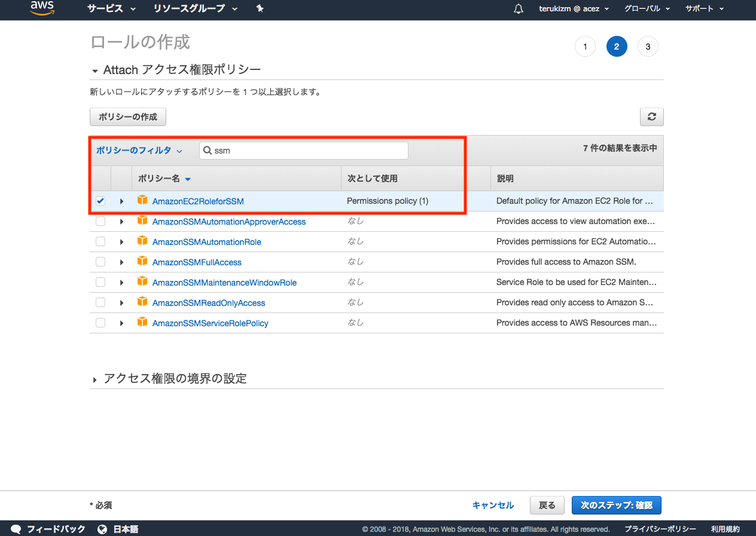The width and height of the screenshot is (756, 536).
Task: Tick the AmazonSSMMaintenanceWindowRole checkbox
Action: point(100,283)
